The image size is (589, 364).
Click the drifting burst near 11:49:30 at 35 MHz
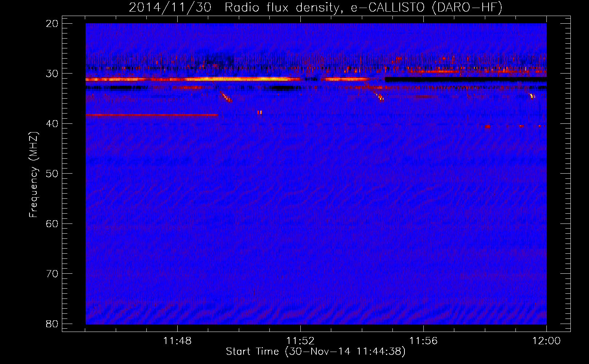(226, 97)
